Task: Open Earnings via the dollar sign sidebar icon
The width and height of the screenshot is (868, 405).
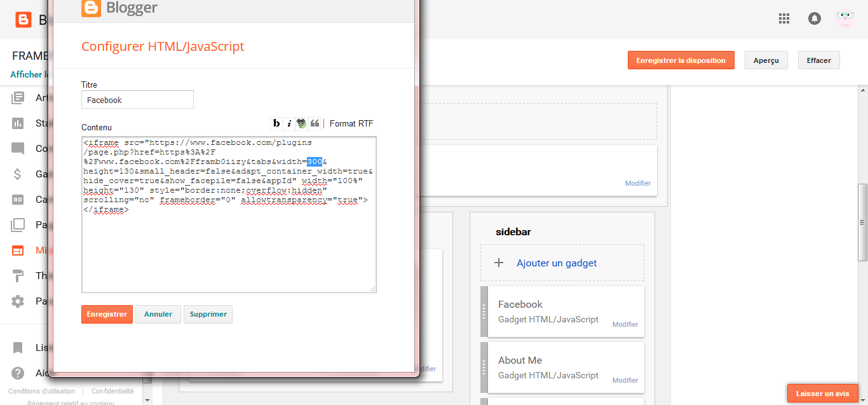Action: pos(18,174)
